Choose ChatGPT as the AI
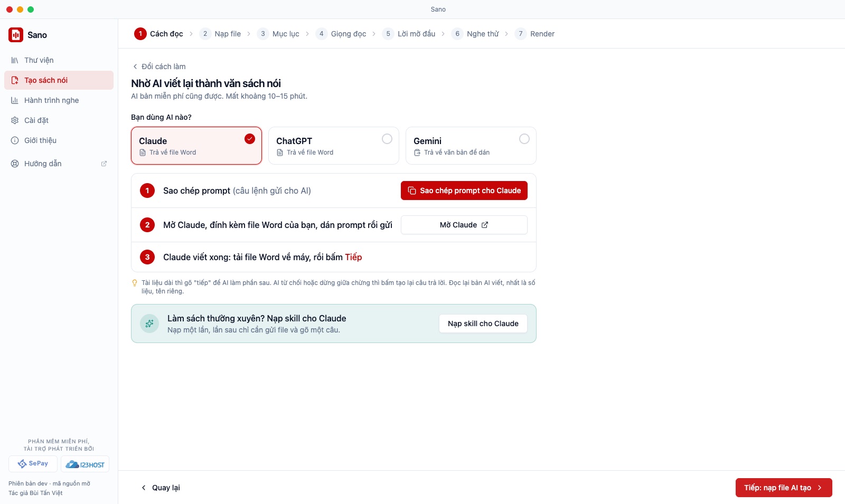The height and width of the screenshot is (504, 845). click(x=334, y=146)
